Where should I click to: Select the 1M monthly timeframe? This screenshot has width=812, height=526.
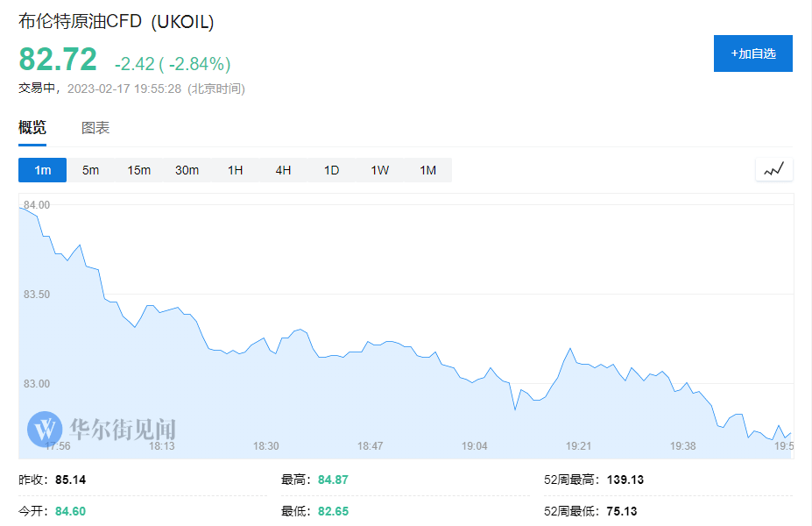click(x=427, y=170)
